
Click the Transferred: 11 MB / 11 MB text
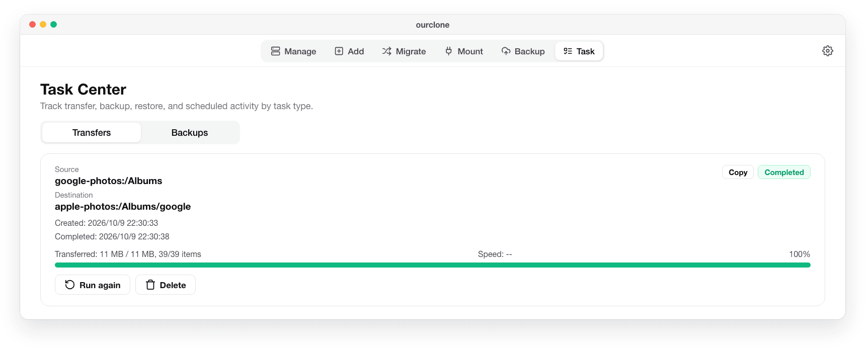pyautogui.click(x=104, y=254)
